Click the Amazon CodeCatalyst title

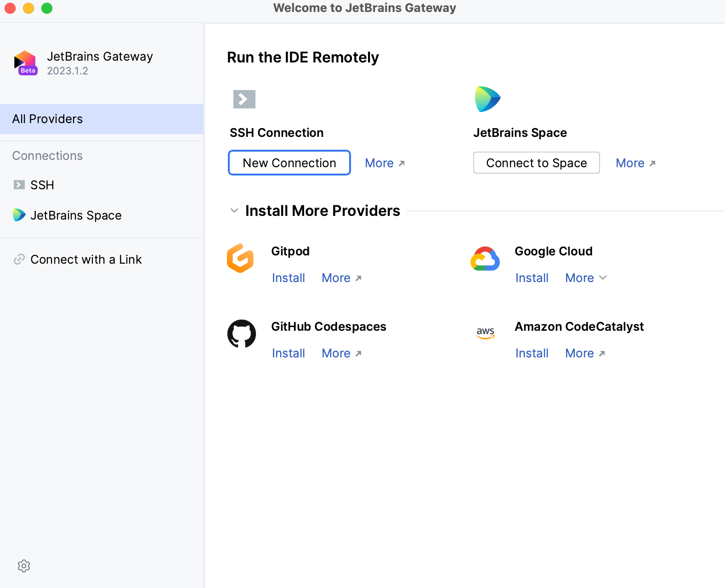579,327
